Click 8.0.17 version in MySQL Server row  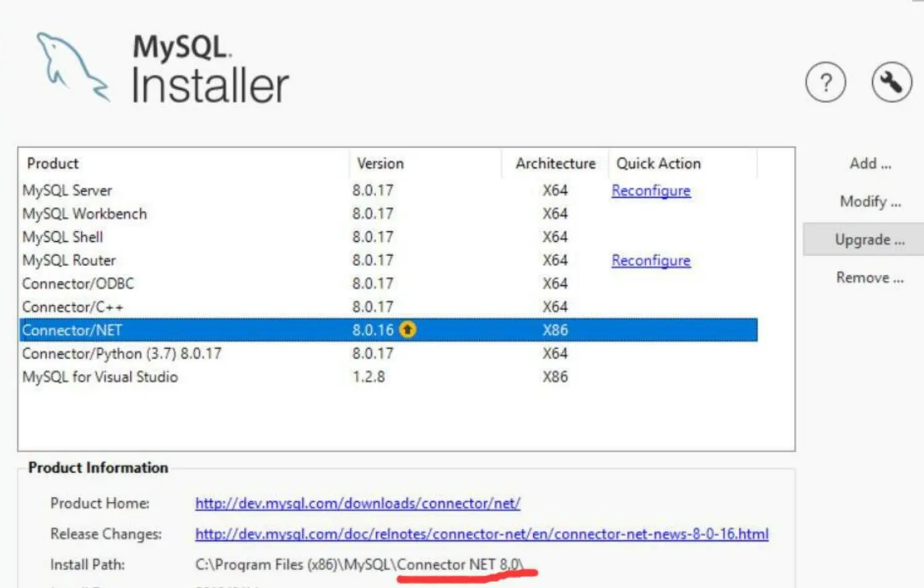373,190
